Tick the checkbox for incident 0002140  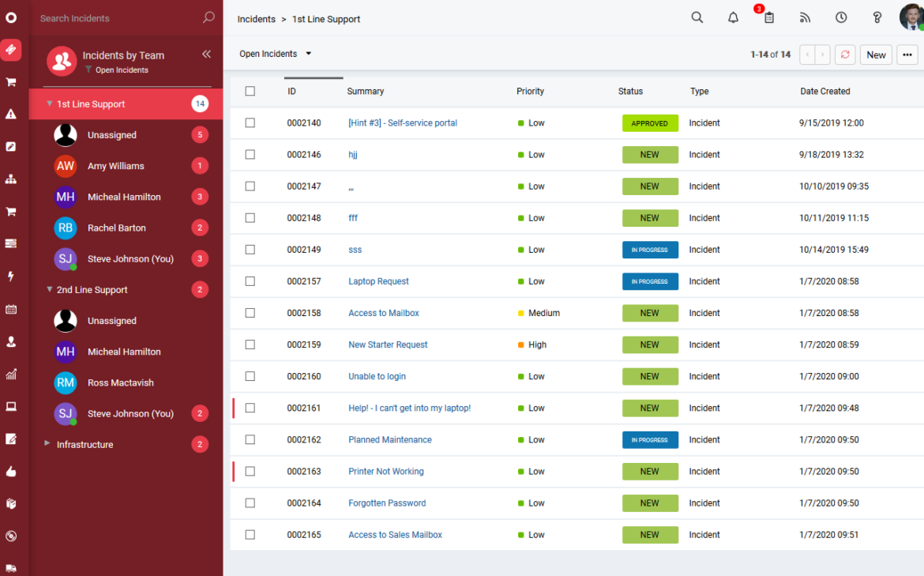[x=250, y=123]
